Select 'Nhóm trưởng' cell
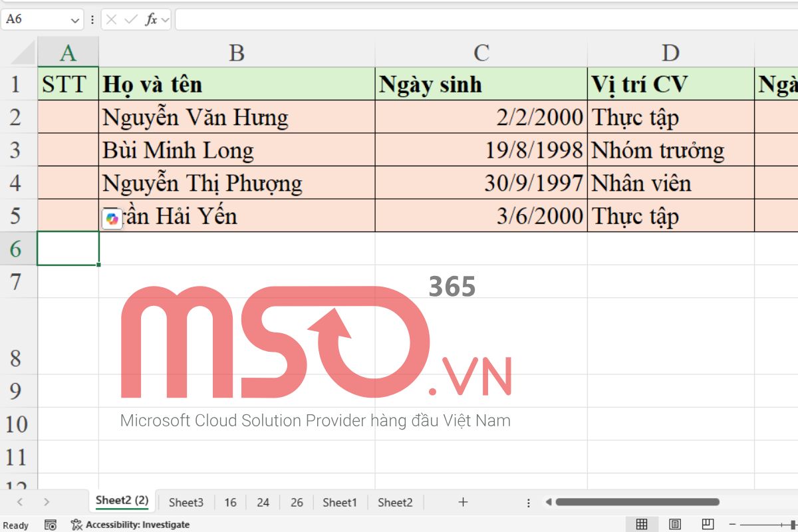The height and width of the screenshot is (532, 798). [671, 150]
